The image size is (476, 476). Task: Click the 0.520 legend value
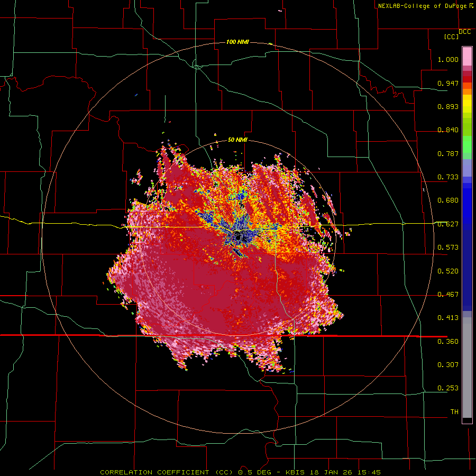tap(448, 271)
